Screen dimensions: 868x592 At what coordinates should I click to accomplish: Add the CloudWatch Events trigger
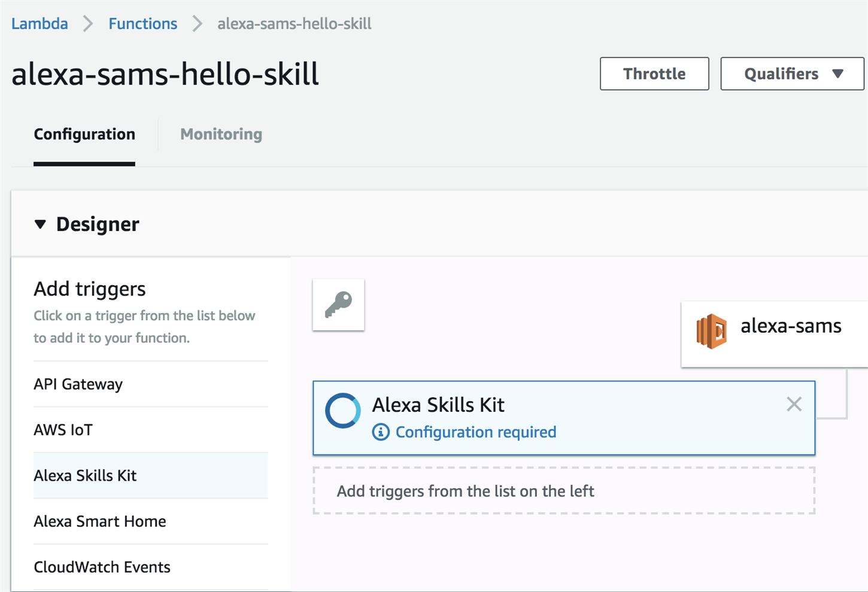(x=102, y=567)
